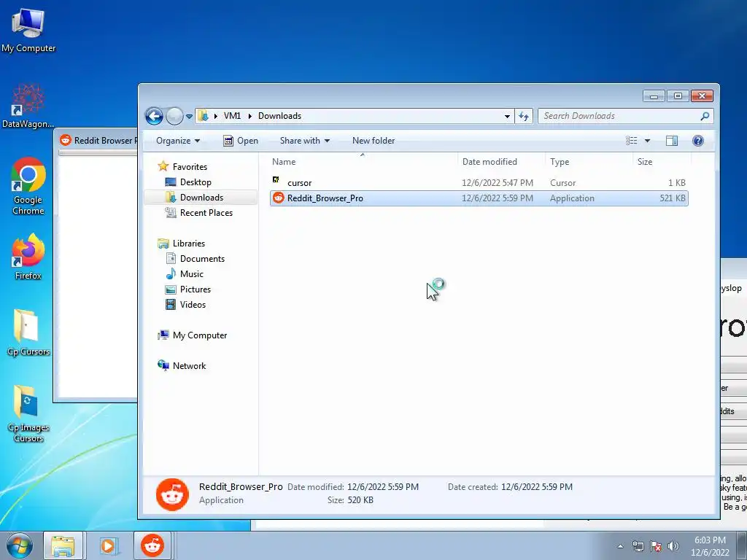Open the Organize menu
Image resolution: width=747 pixels, height=560 pixels.
[x=178, y=141]
